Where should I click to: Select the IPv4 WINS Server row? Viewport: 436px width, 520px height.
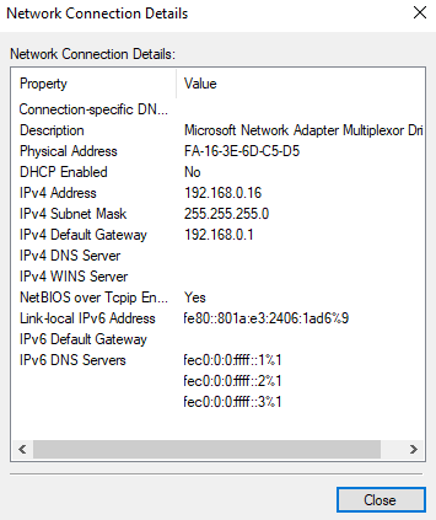coord(218,276)
